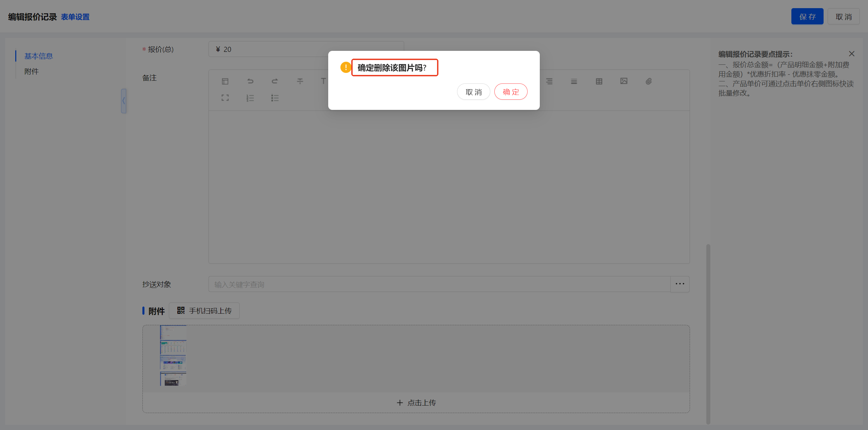Click the 报价(总) amount field

pyautogui.click(x=306, y=50)
